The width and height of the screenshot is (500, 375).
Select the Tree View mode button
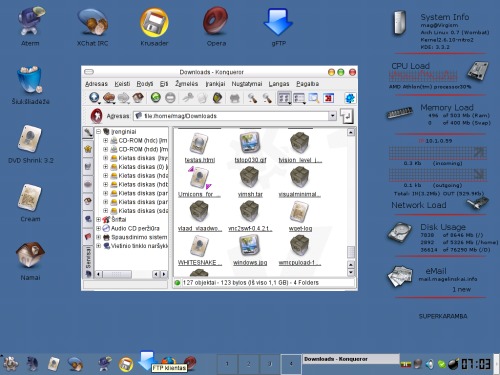(299, 98)
